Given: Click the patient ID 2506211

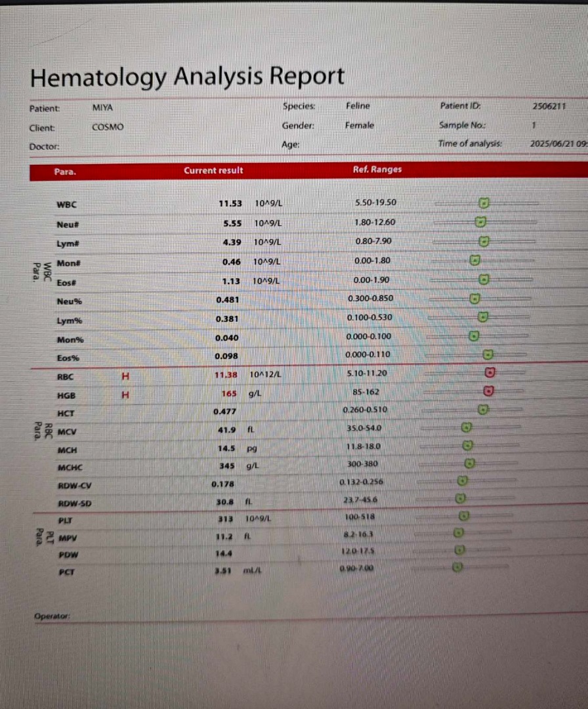Looking at the screenshot, I should pos(549,106).
